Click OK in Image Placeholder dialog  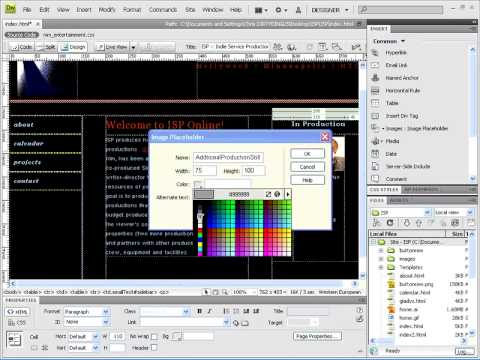point(307,154)
